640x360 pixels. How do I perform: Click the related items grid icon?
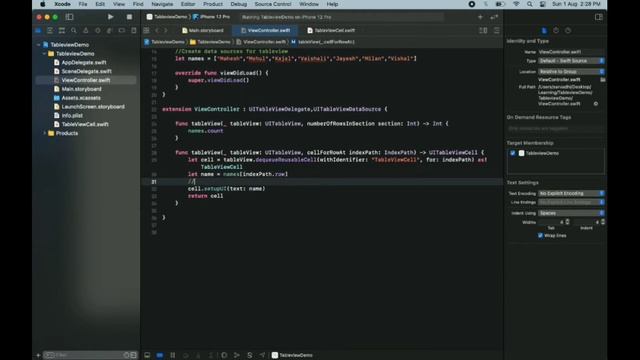(146, 30)
